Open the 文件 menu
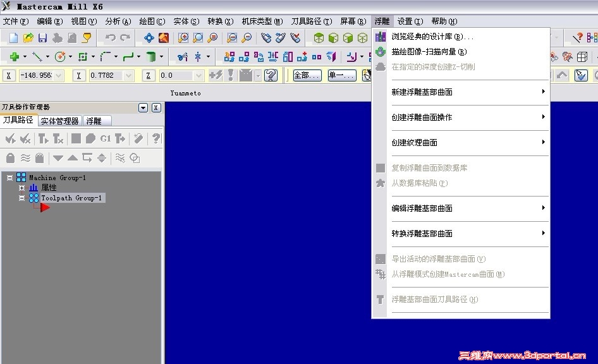598x364 pixels. (x=16, y=21)
